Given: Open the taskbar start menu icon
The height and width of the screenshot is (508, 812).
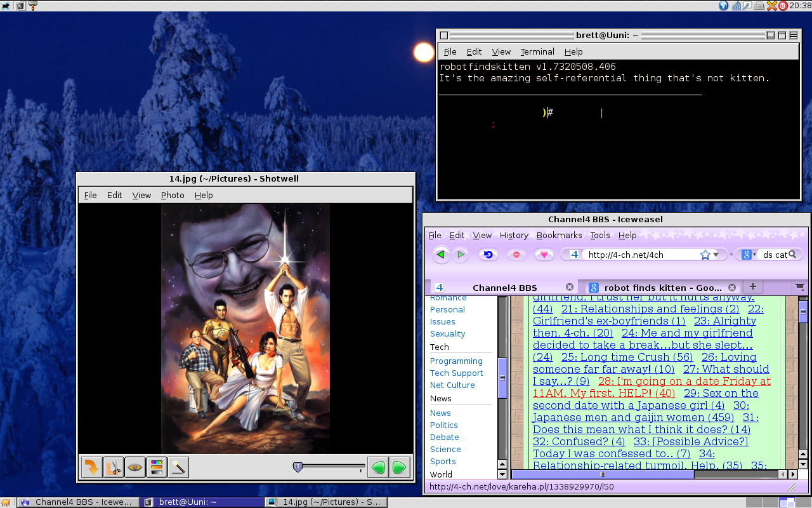Looking at the screenshot, I should [x=6, y=502].
